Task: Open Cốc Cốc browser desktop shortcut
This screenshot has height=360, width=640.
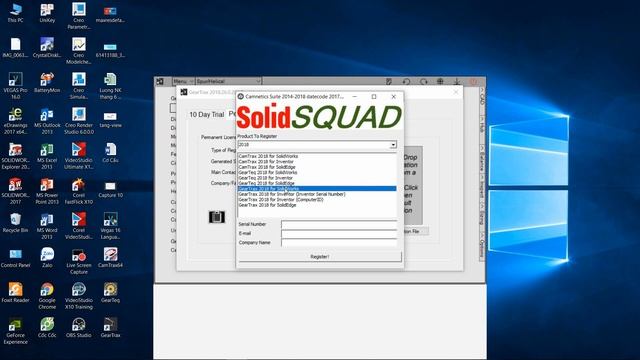Action: pos(47,328)
